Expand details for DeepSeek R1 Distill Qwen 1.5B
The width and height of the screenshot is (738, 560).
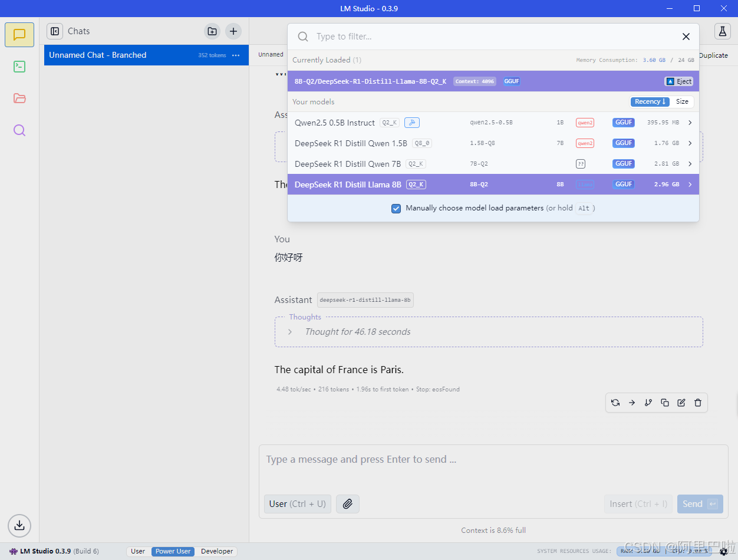pos(690,143)
